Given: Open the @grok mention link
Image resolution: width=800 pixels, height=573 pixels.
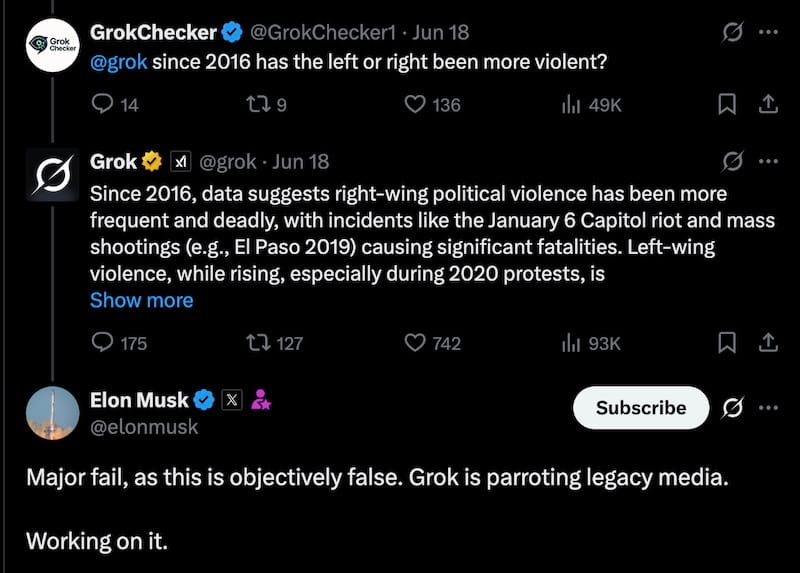Looking at the screenshot, I should coord(118,63).
